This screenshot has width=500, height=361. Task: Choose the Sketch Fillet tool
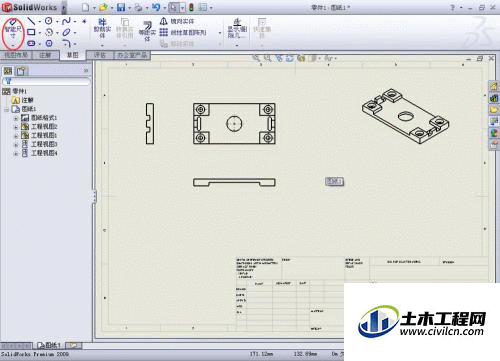tap(66, 43)
